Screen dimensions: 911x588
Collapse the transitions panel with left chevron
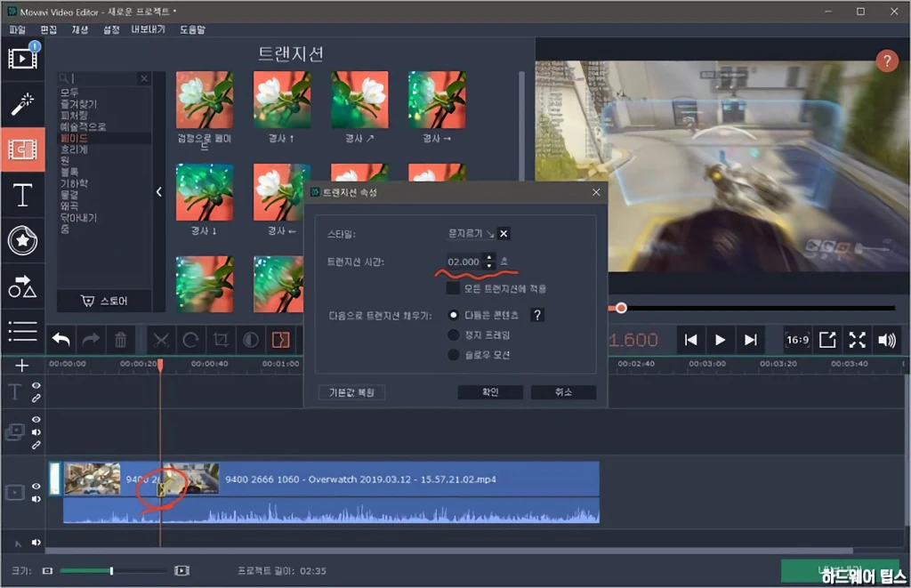pos(158,192)
